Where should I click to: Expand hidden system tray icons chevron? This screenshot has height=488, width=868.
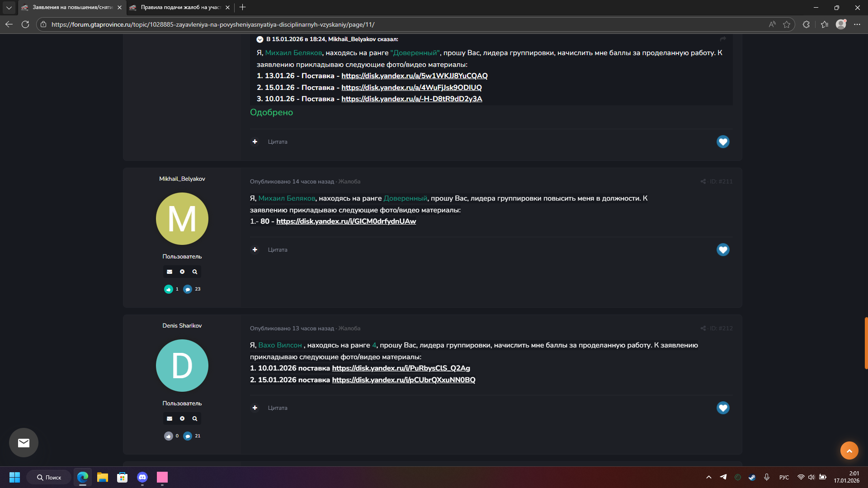tap(708, 477)
